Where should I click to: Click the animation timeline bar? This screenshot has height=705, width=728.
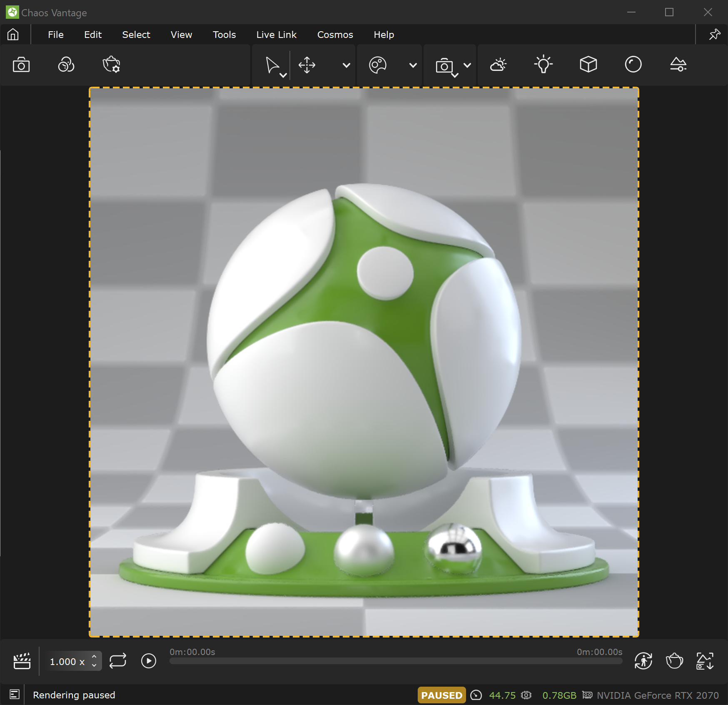396,661
